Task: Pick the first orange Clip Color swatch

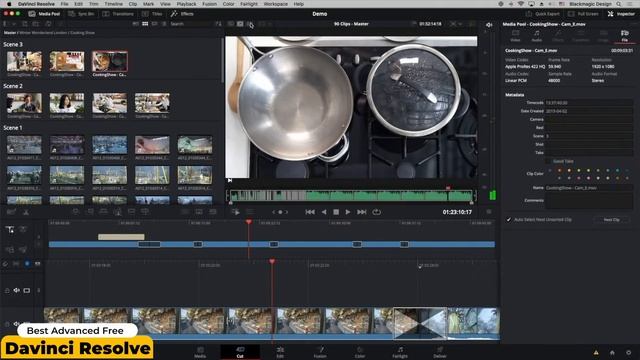Action: (560, 171)
